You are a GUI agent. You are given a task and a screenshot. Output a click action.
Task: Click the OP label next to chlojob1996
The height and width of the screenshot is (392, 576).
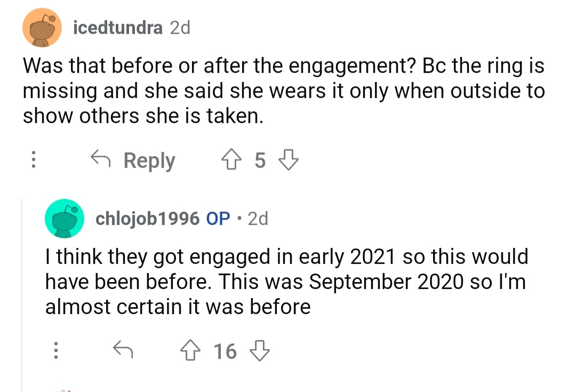(218, 218)
